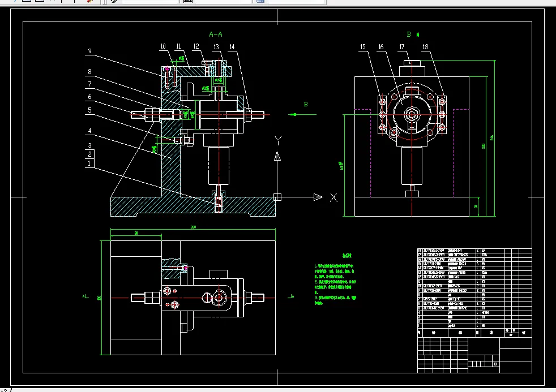Pick part balloon number 4
Viewport: 556px width, 392px height.
click(x=89, y=131)
